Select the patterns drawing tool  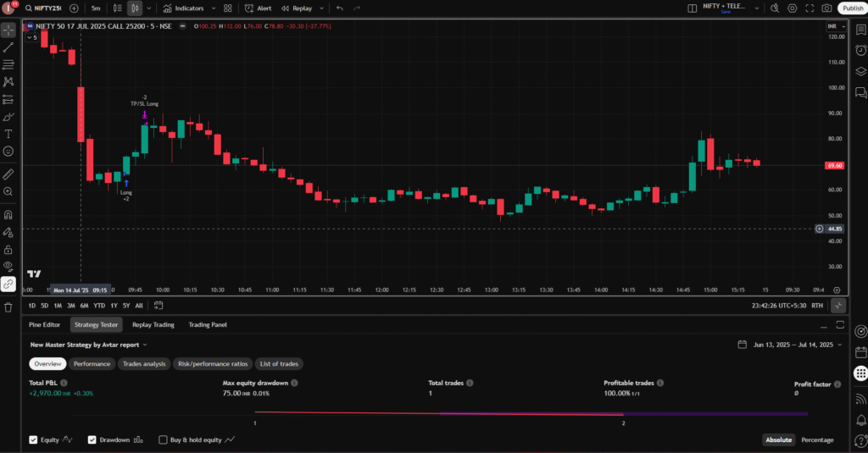point(8,82)
